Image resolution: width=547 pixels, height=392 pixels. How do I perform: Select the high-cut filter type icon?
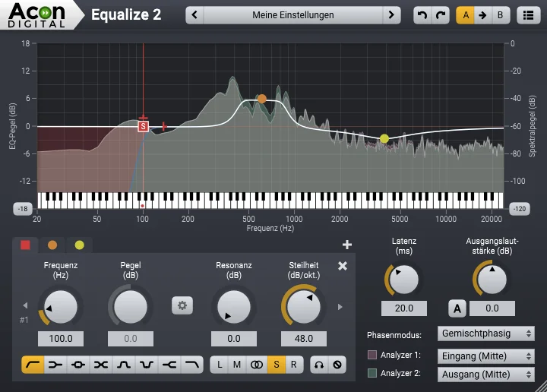point(192,365)
